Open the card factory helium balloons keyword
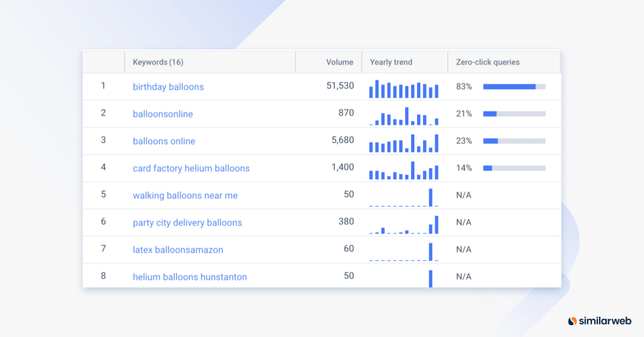The image size is (644, 337). (x=191, y=168)
